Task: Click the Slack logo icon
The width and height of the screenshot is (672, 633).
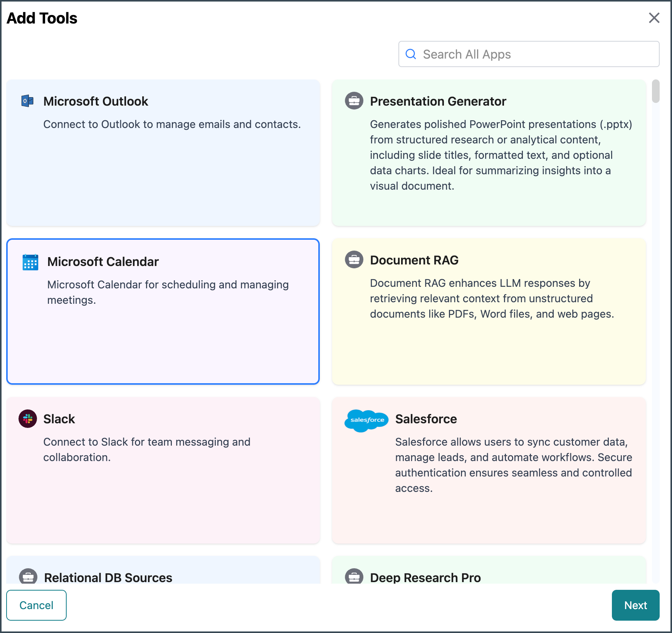Action: [x=28, y=419]
